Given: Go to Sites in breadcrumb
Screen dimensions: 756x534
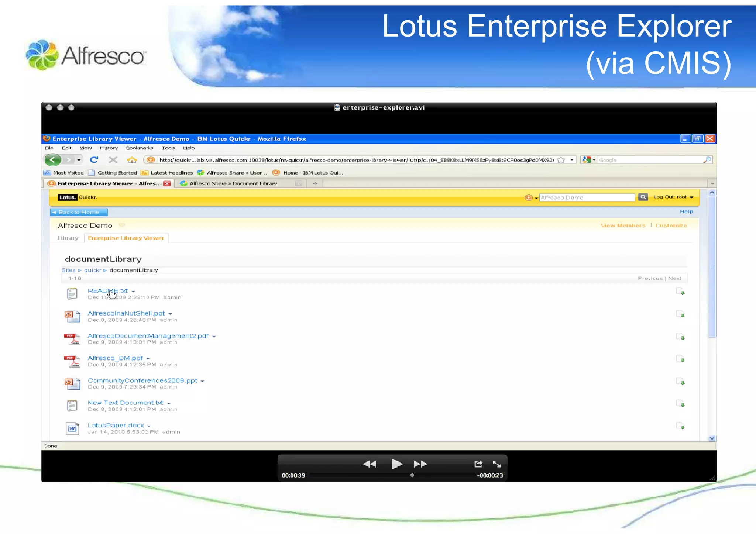Looking at the screenshot, I should pos(68,270).
